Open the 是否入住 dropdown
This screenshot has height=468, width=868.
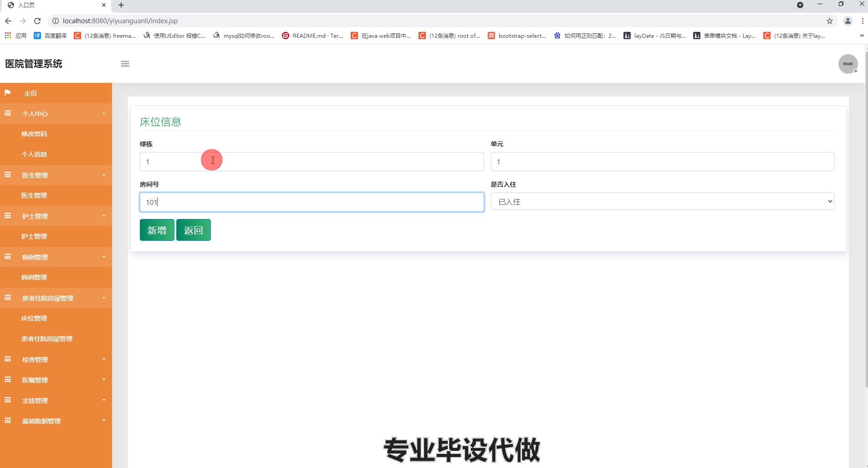pos(663,201)
